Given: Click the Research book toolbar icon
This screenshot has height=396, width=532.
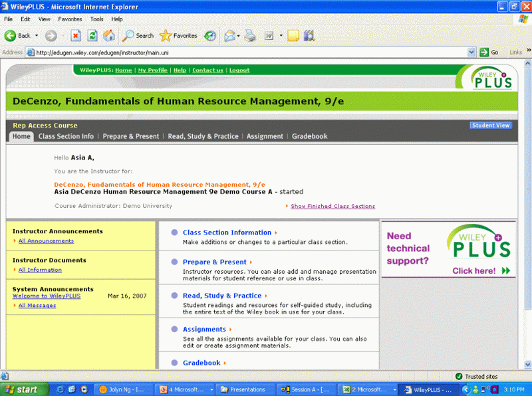Looking at the screenshot, I should pos(309,36).
